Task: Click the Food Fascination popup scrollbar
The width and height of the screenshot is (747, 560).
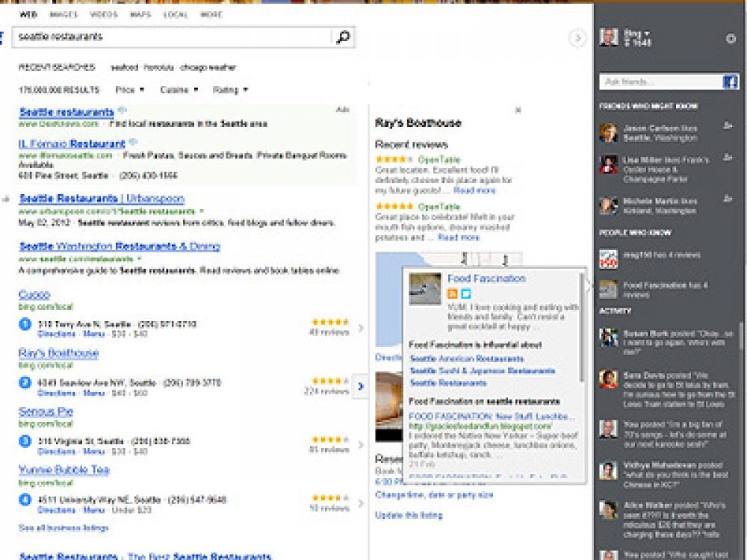Action: tap(580, 327)
